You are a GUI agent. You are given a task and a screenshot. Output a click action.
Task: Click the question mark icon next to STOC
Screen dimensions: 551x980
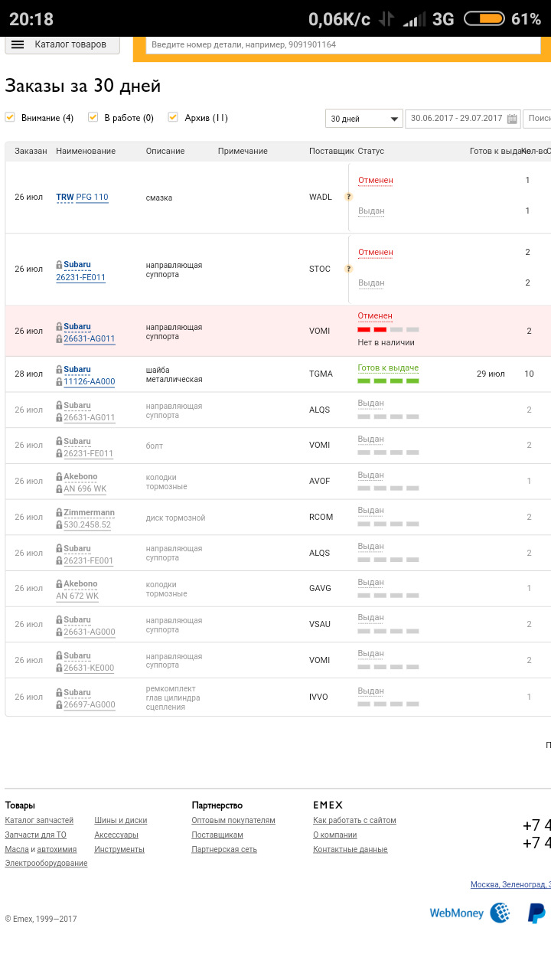[x=348, y=269]
